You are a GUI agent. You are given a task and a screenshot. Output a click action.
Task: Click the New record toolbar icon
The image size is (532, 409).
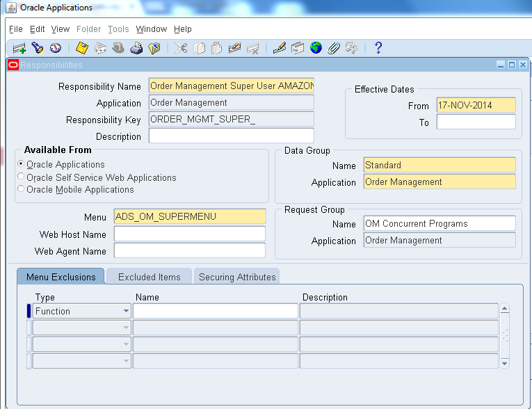[x=19, y=48]
